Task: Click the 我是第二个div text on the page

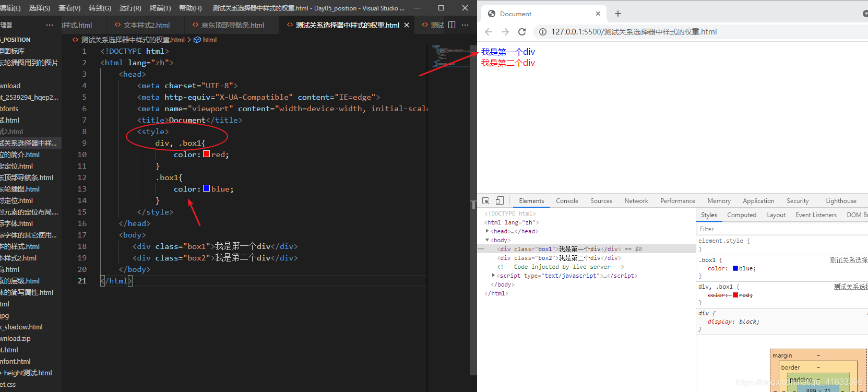Action: click(508, 63)
